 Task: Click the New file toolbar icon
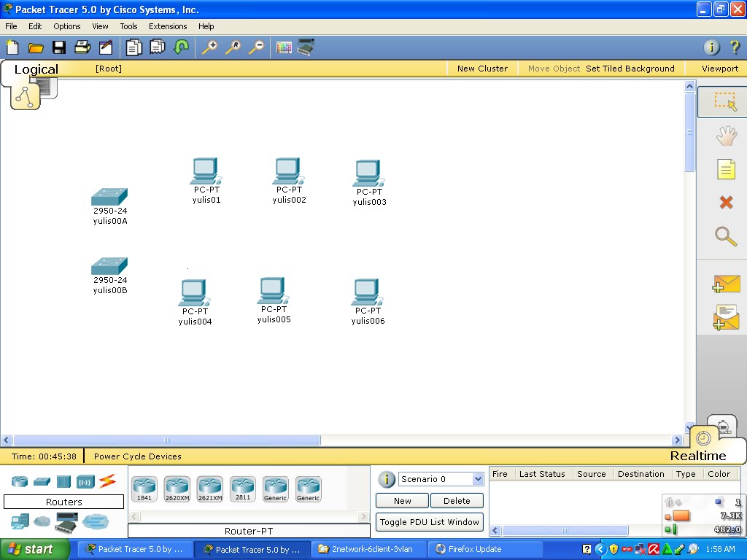[x=12, y=47]
